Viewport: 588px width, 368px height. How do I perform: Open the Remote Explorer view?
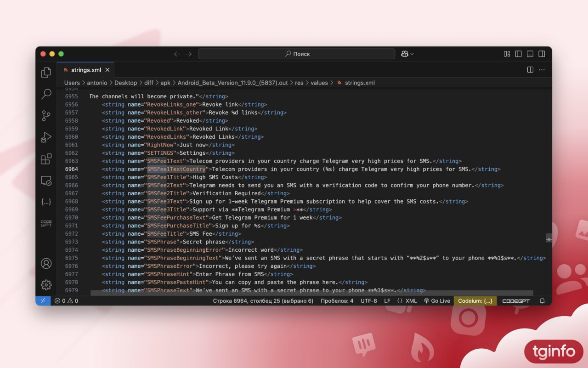[46, 181]
